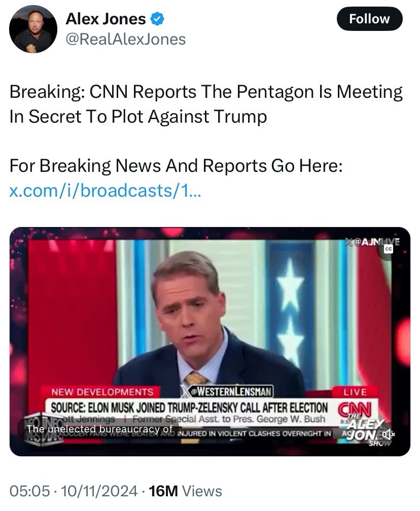Play the embedded CNN video clip
The height and width of the screenshot is (511, 420).
click(x=209, y=341)
